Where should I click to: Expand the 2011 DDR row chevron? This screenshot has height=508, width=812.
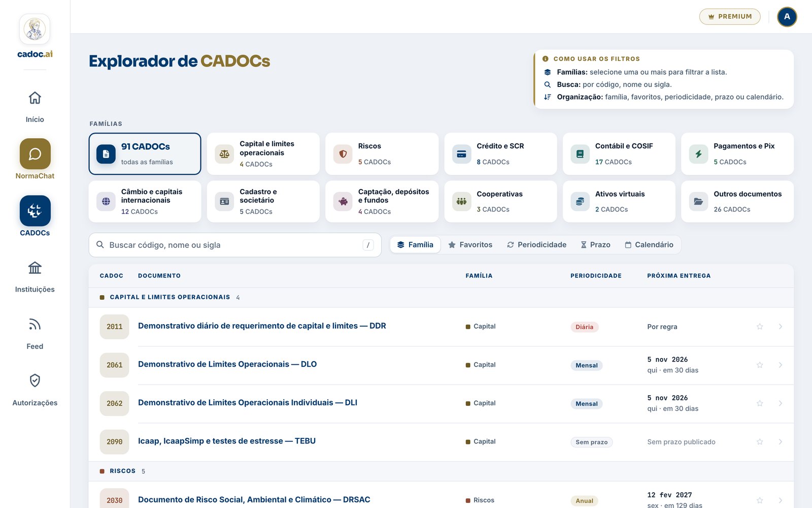(x=781, y=327)
